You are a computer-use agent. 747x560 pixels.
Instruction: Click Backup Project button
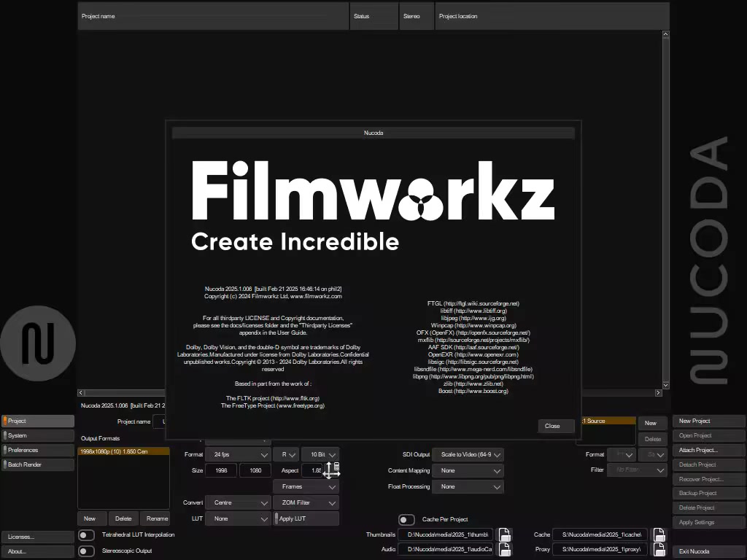709,494
